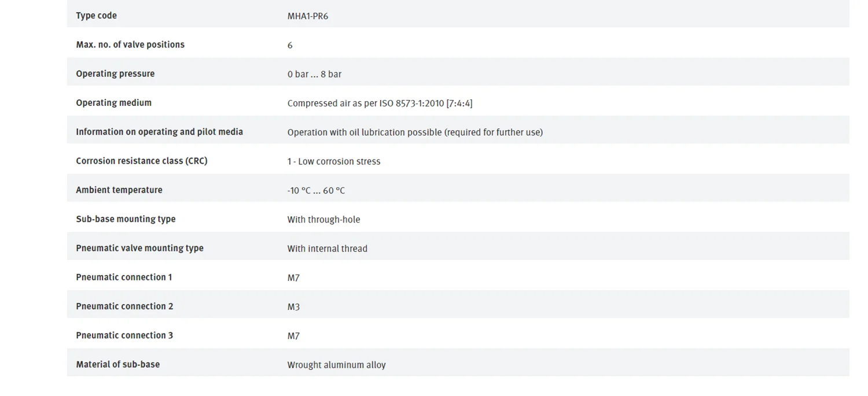Viewport: 868px width, 396px height.
Task: Select the Compressed air ISO 8573-1:2010 text
Action: (x=380, y=103)
